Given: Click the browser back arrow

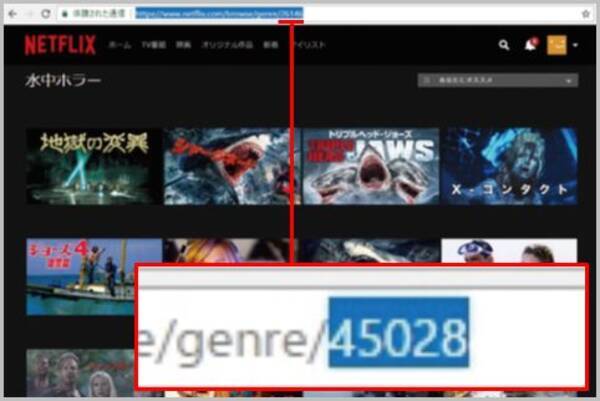Looking at the screenshot, I should [x=13, y=14].
